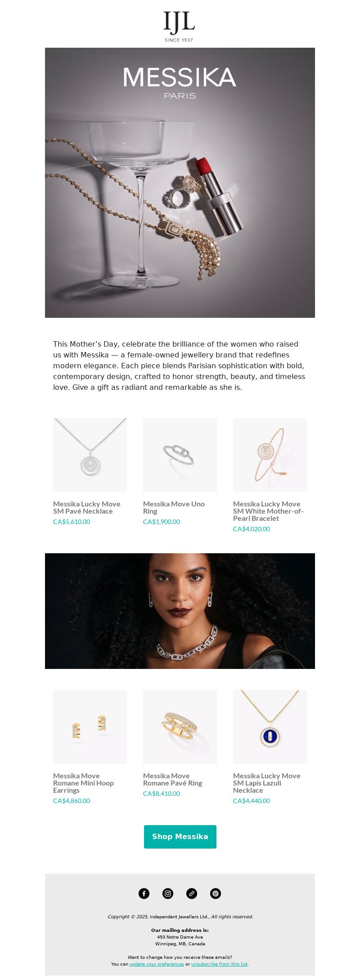Viewport: 360px width, 980px height.
Task: Open the Pinterest social icon
Action: (x=216, y=894)
